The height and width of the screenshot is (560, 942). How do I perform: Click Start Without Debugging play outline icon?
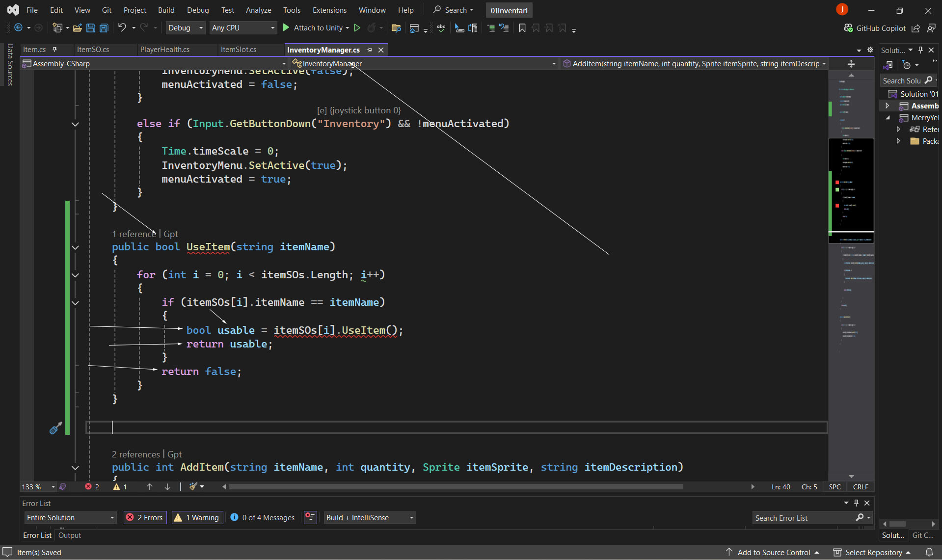357,28
